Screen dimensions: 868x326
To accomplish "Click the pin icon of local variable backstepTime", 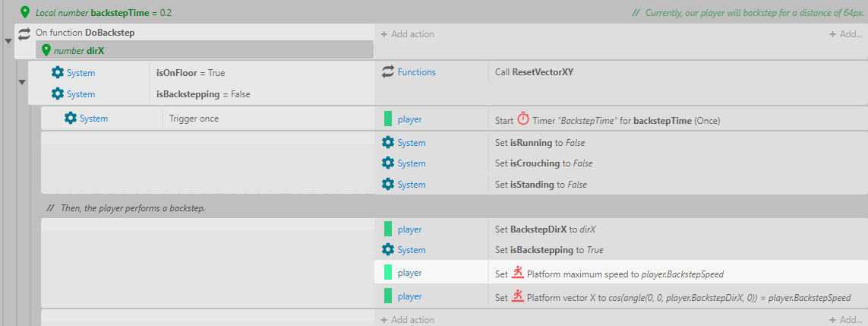I will (25, 13).
